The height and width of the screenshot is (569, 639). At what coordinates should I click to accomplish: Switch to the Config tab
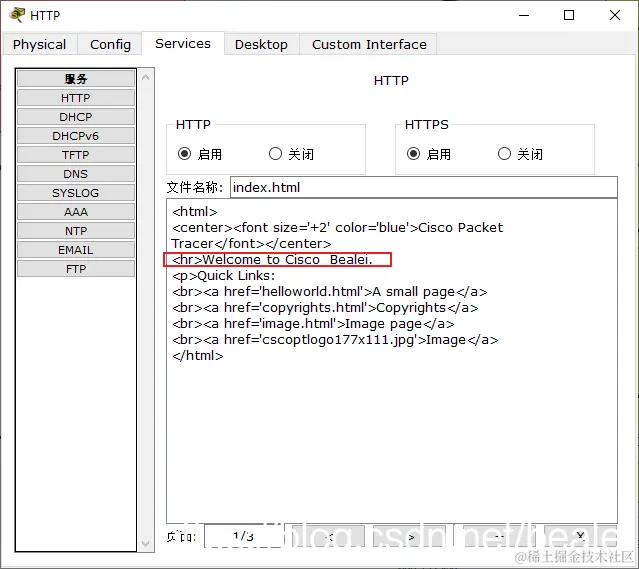[x=110, y=44]
